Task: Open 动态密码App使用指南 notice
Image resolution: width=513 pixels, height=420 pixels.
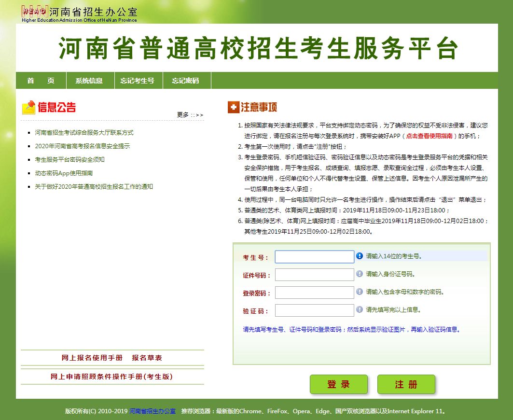Action: [64, 173]
